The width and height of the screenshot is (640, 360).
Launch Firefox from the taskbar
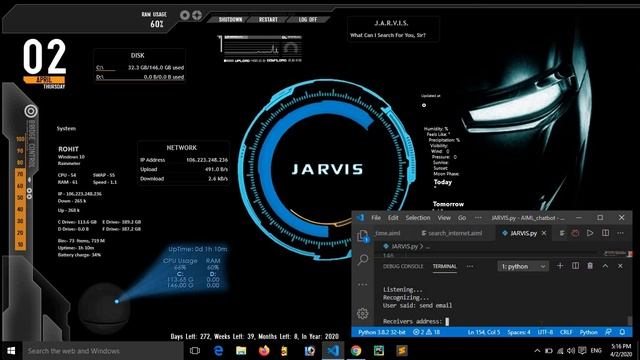tap(264, 351)
